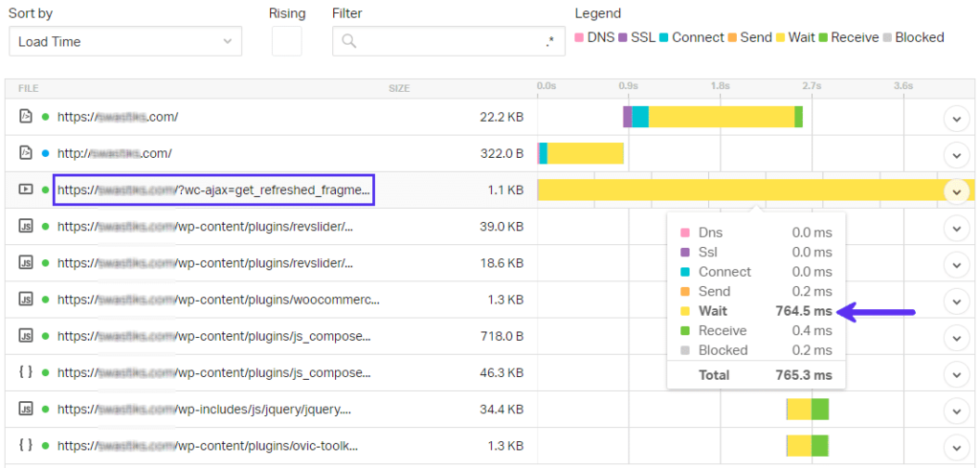Screen dimensions: 980x468
Task: Click the JS icon on the jquery row
Action: coord(26,410)
